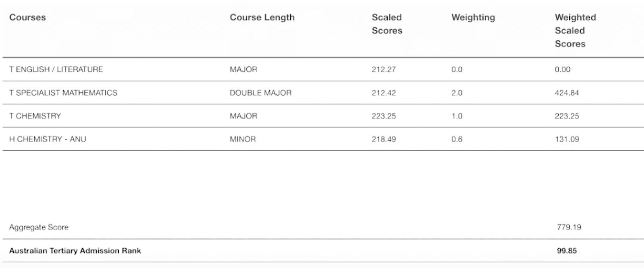Viewport: 644px width, 268px height.
Task: Select the T Chemistry course row
Action: pyautogui.click(x=35, y=116)
